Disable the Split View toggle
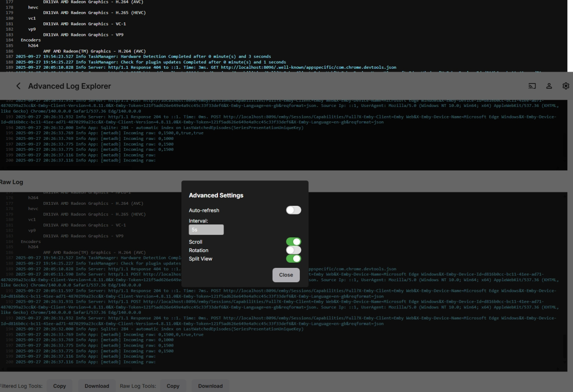Image resolution: width=573 pixels, height=392 pixels. pyautogui.click(x=293, y=258)
